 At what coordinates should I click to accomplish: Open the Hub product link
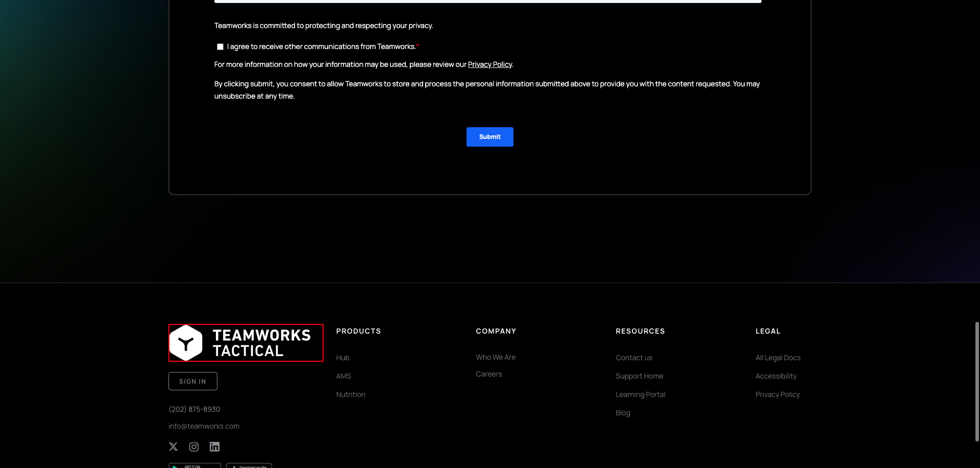coord(342,358)
